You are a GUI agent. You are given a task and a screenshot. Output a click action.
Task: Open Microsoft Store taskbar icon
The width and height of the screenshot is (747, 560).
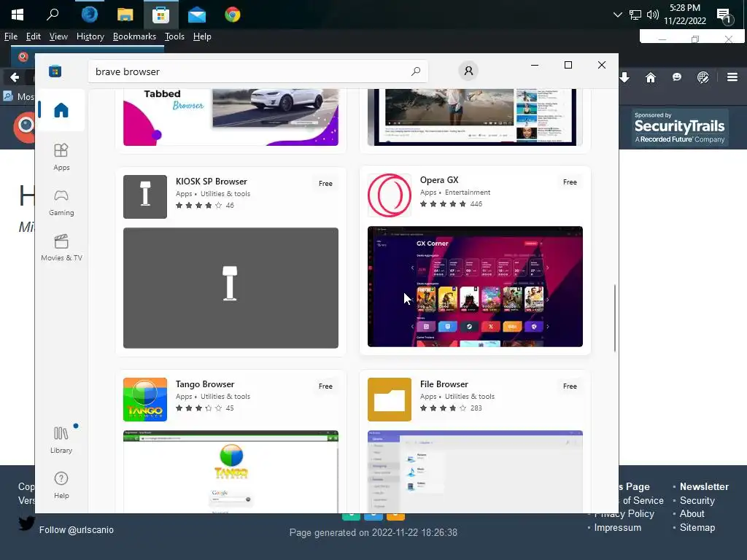(160, 15)
